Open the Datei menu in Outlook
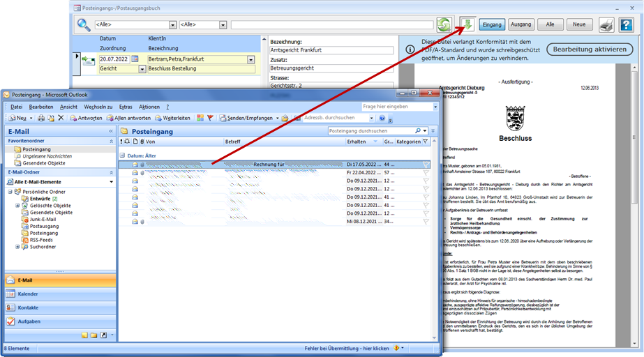This screenshot has height=357, width=644. [17, 107]
